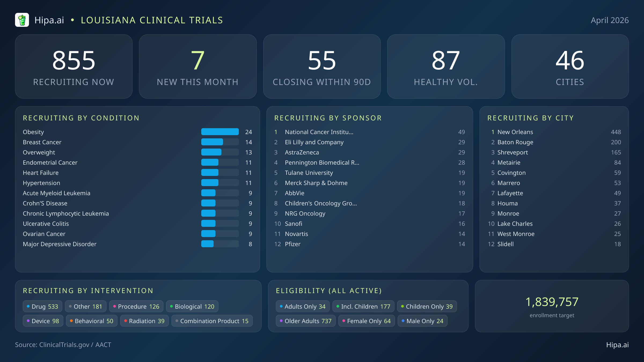Open the 7 New This Month card
Image resolution: width=644 pixels, height=362 pixels.
pos(198,67)
